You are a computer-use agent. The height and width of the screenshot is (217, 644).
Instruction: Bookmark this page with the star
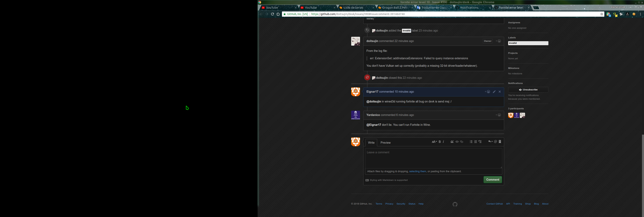(x=602, y=14)
